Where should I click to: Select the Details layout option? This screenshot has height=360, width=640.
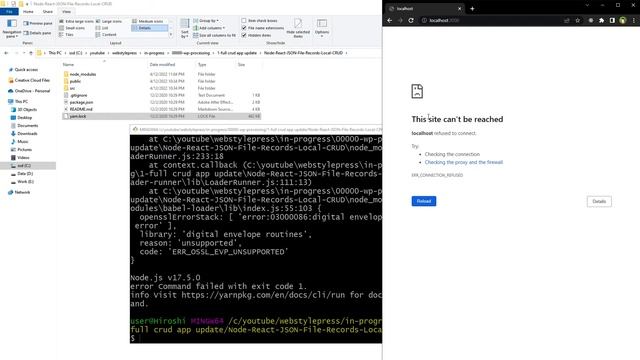149,28
